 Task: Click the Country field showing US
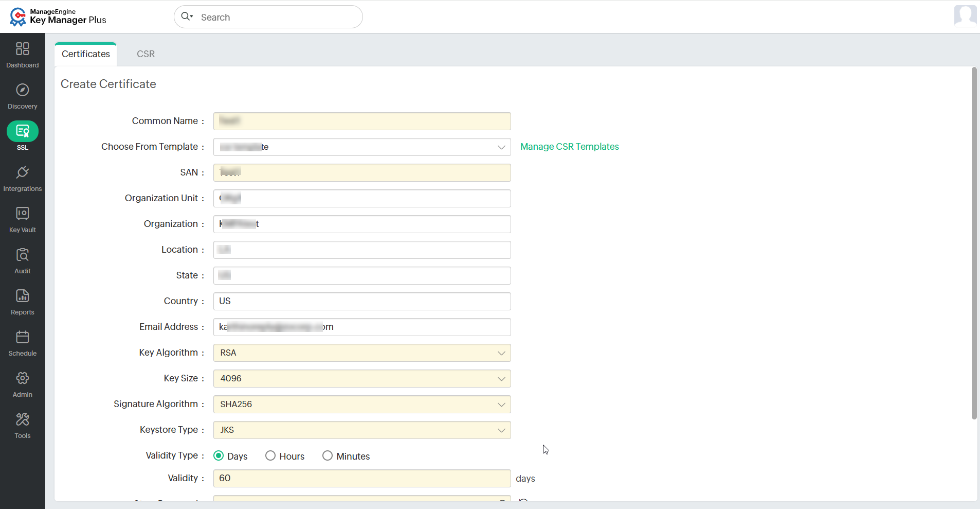point(362,301)
